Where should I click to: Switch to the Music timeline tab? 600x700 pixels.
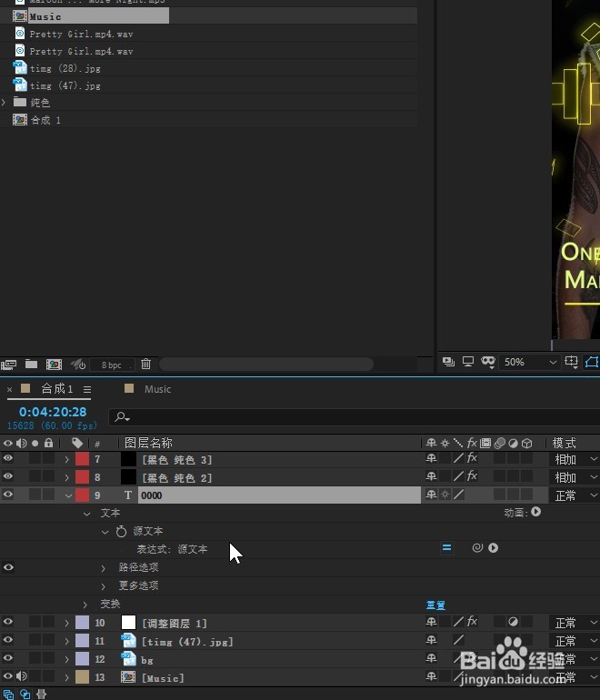(x=157, y=389)
